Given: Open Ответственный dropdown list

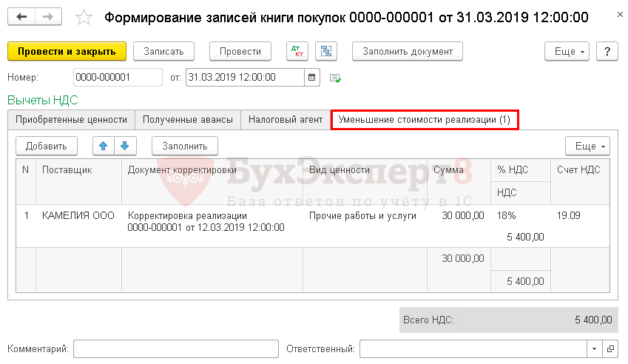Looking at the screenshot, I should tap(594, 348).
